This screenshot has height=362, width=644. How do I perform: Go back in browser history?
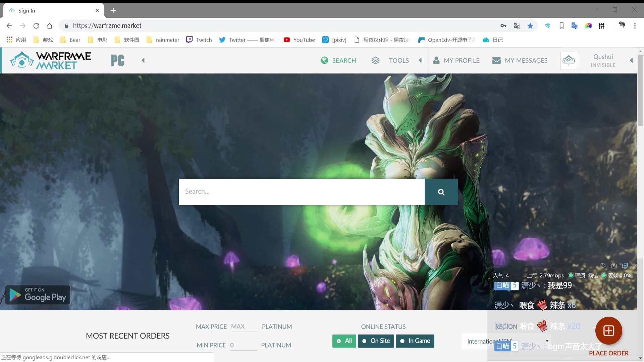pos(9,26)
